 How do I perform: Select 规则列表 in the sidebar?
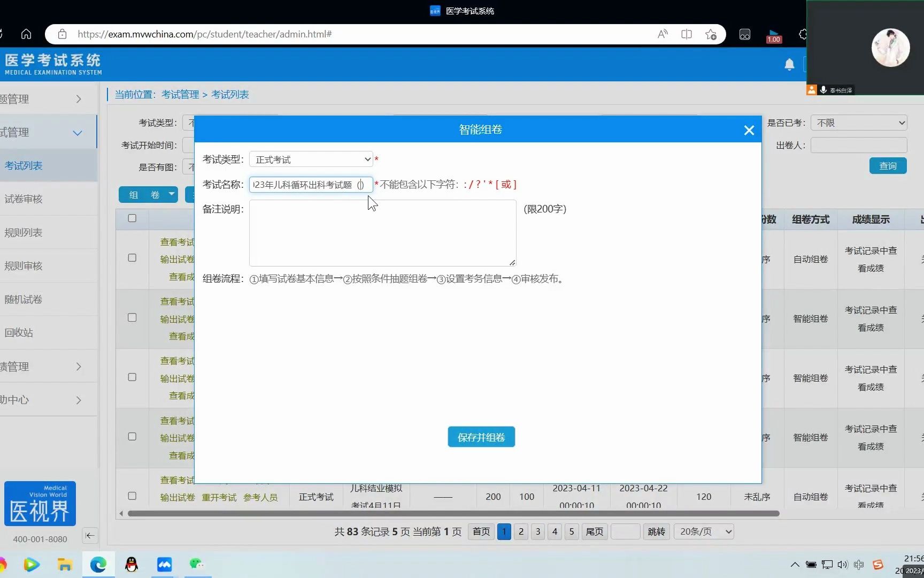click(x=24, y=232)
